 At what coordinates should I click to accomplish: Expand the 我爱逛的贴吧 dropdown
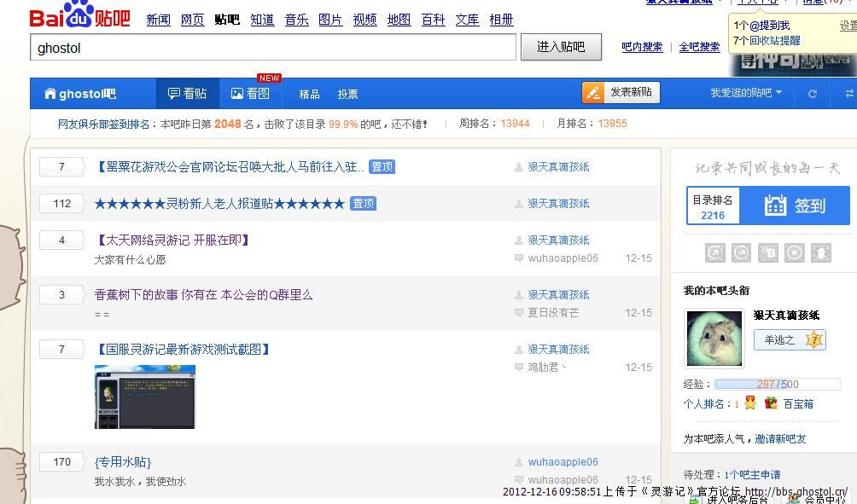[746, 93]
